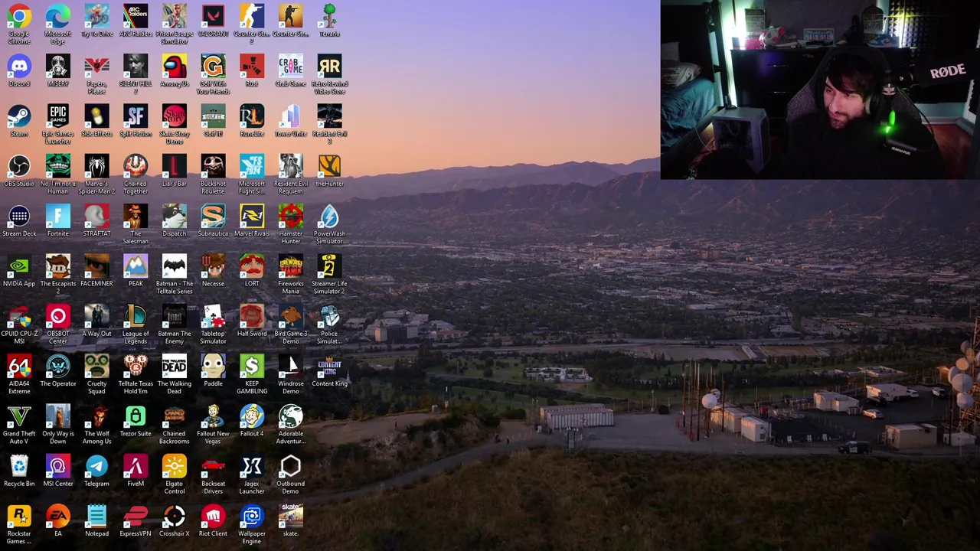Click the Retro Rewind Video Store icon
This screenshot has width=980, height=551.
329,66
